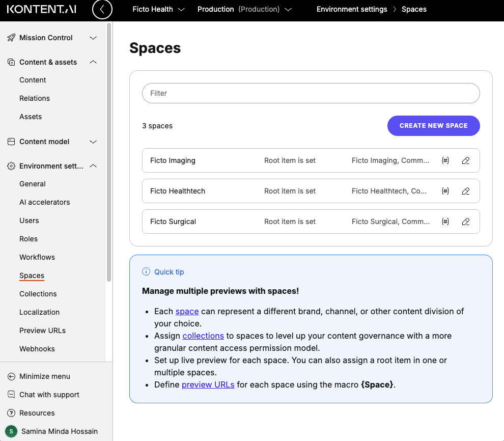Click the codename hash icon for Ficto Healthtech
504x441 pixels.
click(x=445, y=190)
